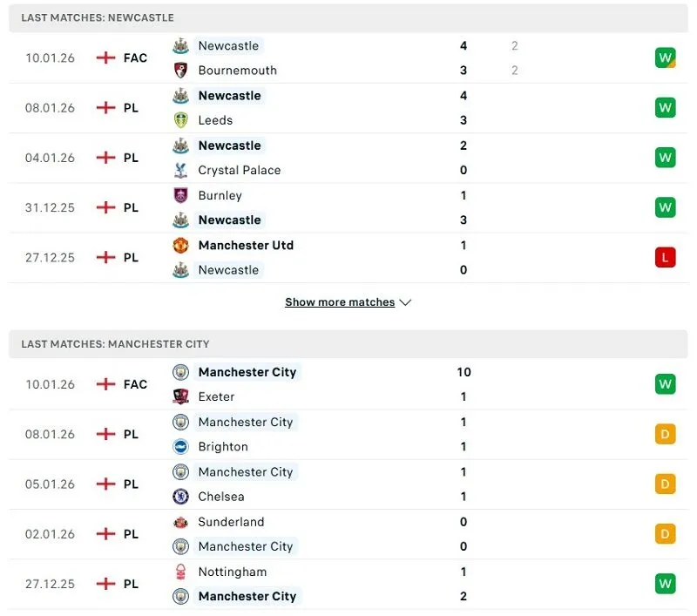The width and height of the screenshot is (697, 616).
Task: Open the Show more matches link
Action: 340,301
